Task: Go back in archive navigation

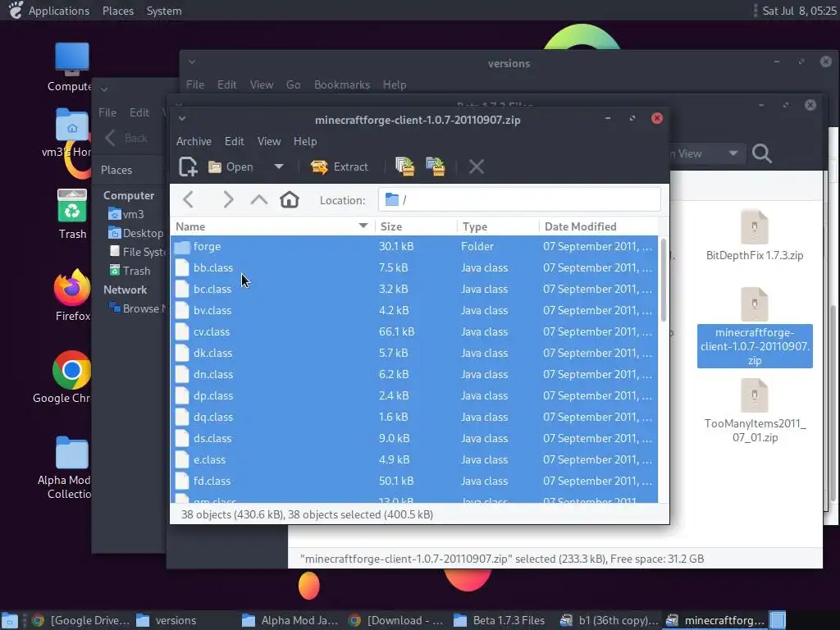Action: pyautogui.click(x=188, y=200)
